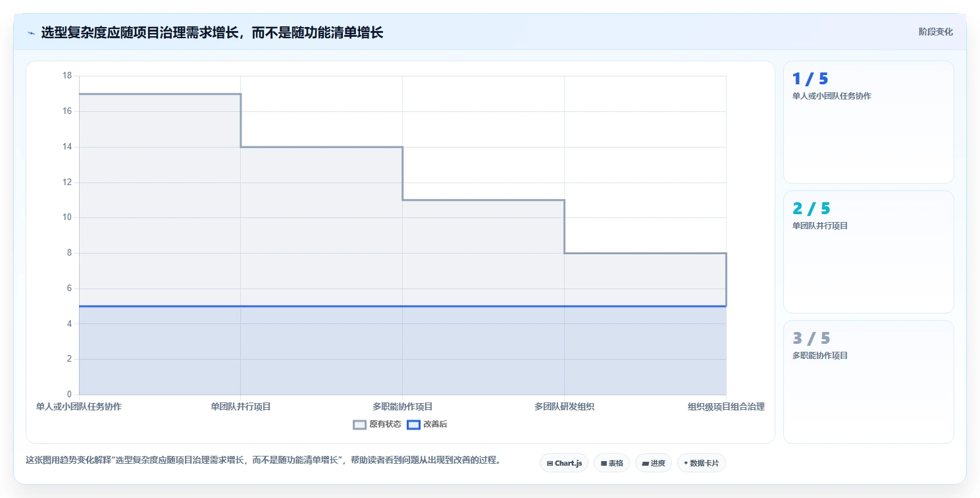The image size is (980, 498).
Task: Click the 单团队并行项目 card caption
Action: pyautogui.click(x=820, y=226)
